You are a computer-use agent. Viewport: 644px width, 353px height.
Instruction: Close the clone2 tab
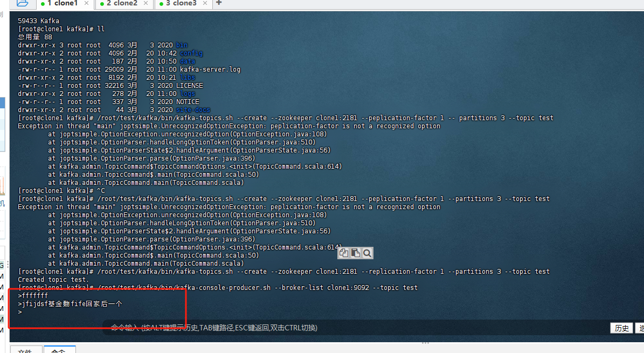coord(146,3)
